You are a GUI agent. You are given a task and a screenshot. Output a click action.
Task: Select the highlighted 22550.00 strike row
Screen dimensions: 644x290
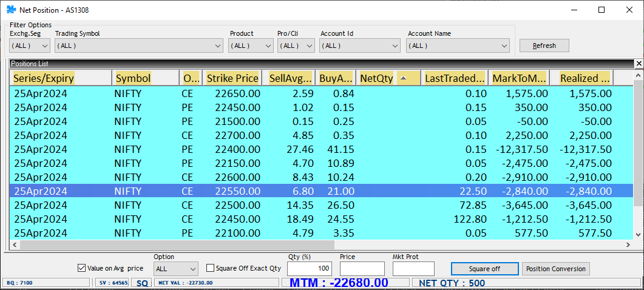[321, 191]
